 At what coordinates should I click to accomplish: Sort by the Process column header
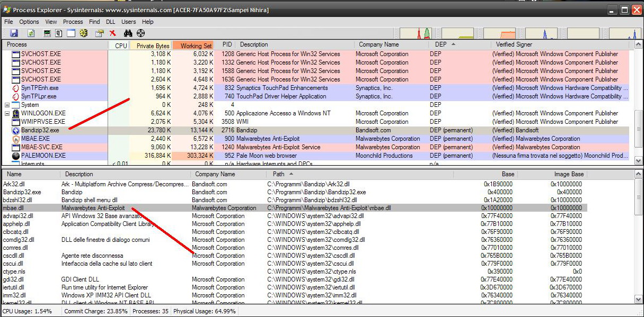click(55, 45)
